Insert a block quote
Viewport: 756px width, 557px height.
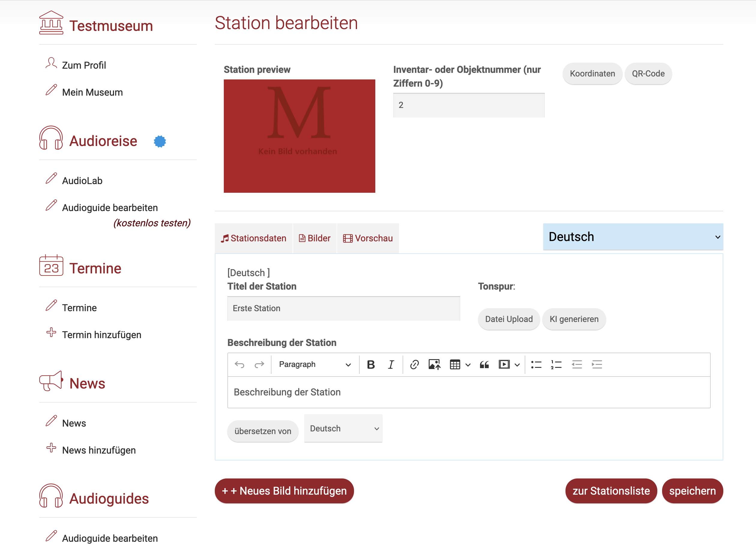pos(484,365)
